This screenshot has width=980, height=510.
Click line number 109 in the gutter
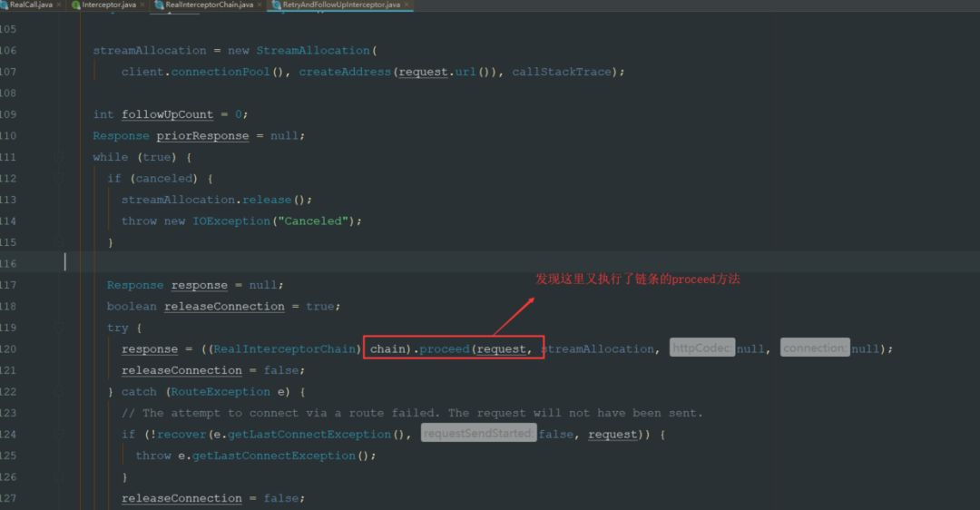[8, 114]
